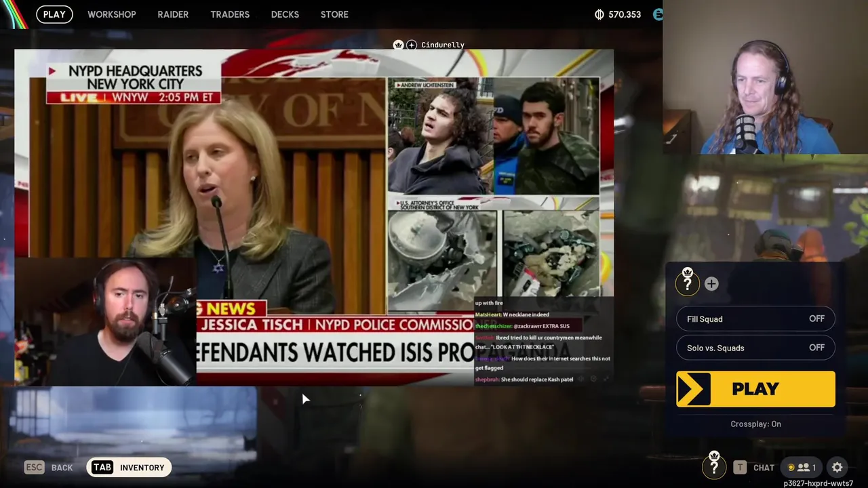
Task: Click the blue premium currency icon
Action: coord(658,14)
